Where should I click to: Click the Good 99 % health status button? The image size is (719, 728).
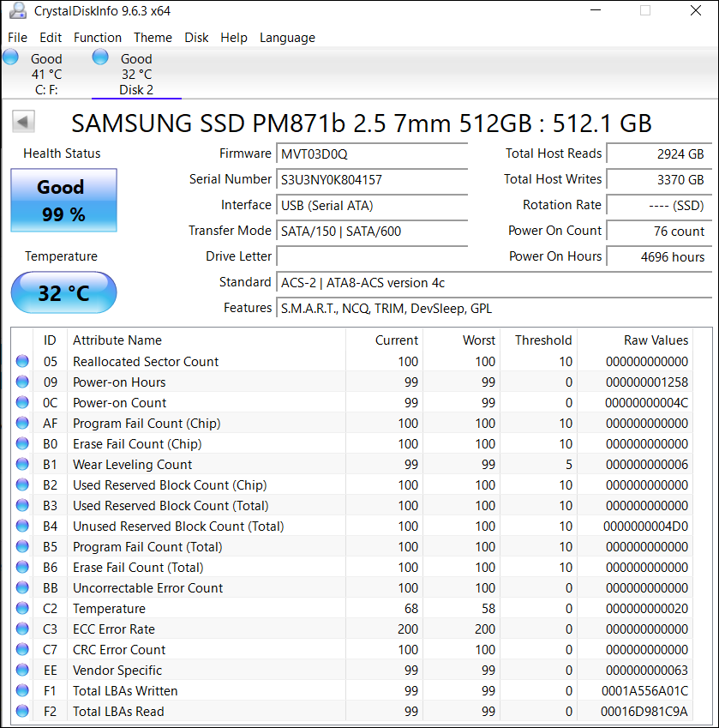tap(63, 201)
